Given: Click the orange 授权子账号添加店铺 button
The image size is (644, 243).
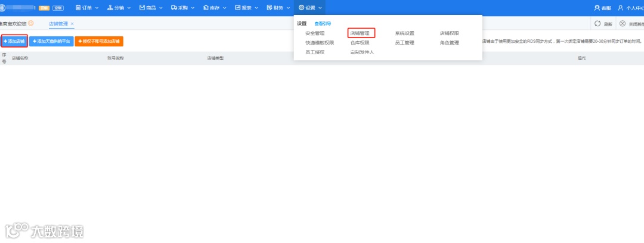Looking at the screenshot, I should [x=99, y=41].
